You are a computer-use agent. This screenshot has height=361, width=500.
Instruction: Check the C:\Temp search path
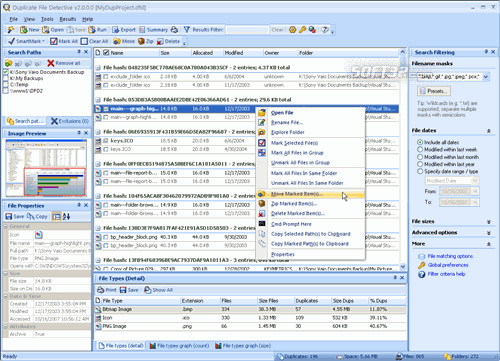tap(5, 84)
